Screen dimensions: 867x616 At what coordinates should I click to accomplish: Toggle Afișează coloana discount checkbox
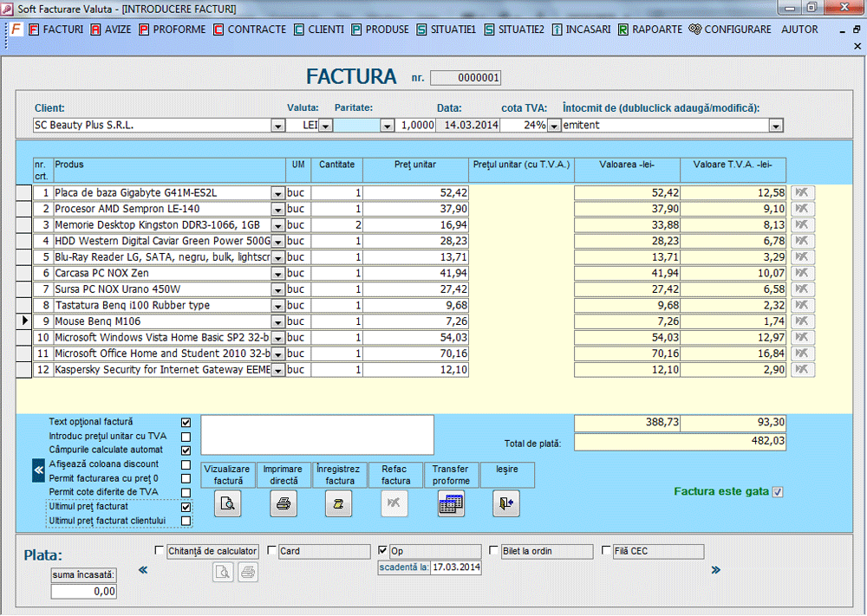tap(186, 464)
